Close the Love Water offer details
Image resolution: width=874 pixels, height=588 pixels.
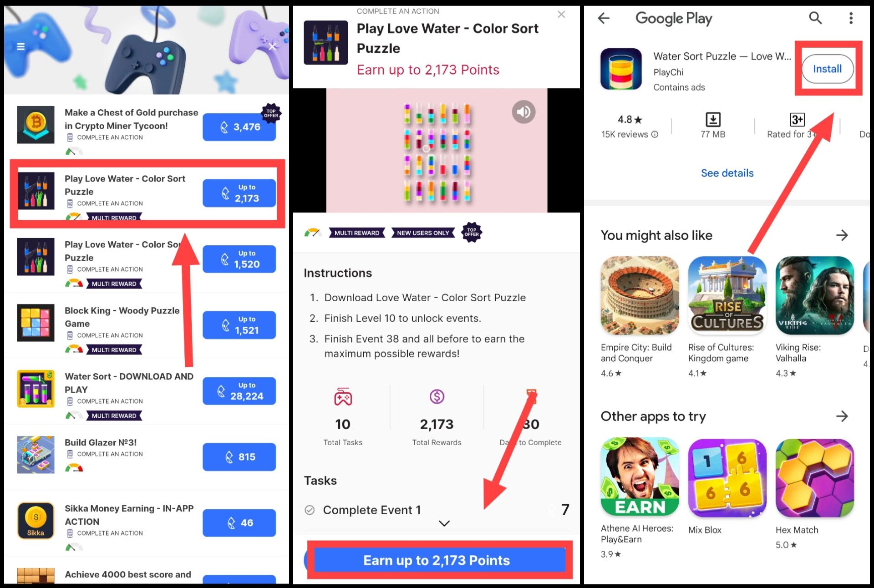(x=561, y=15)
